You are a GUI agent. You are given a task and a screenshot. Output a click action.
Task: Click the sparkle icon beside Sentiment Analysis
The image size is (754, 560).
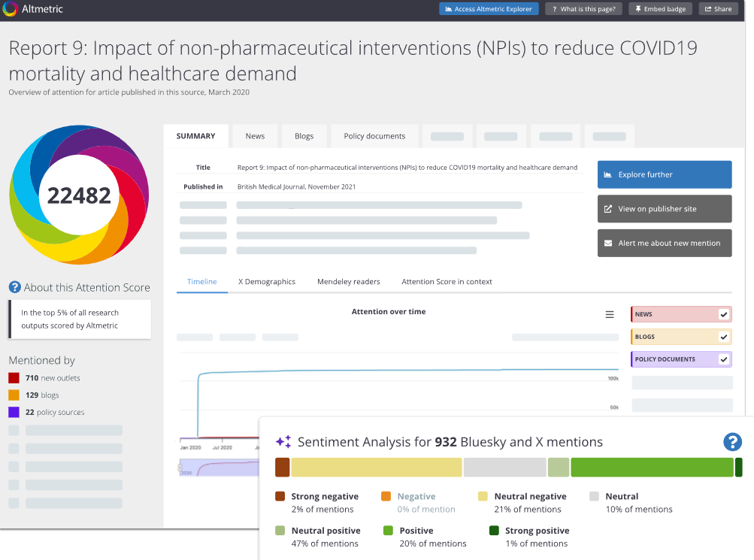tap(283, 441)
